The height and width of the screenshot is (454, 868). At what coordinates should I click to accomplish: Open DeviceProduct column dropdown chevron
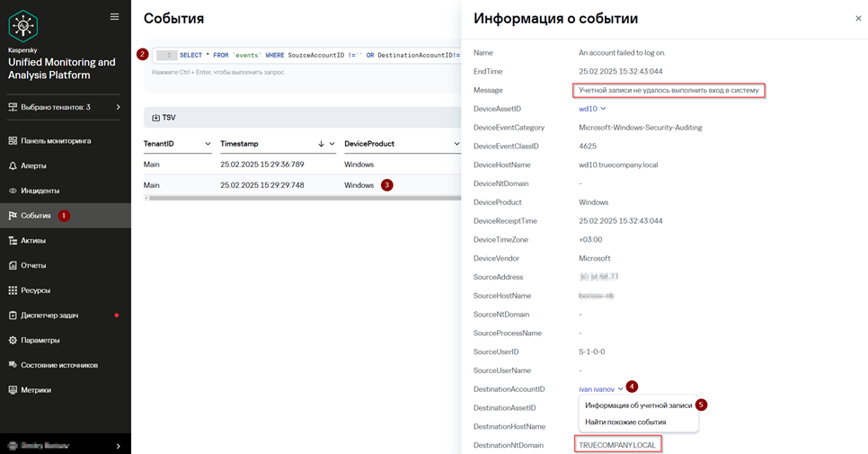(456, 144)
